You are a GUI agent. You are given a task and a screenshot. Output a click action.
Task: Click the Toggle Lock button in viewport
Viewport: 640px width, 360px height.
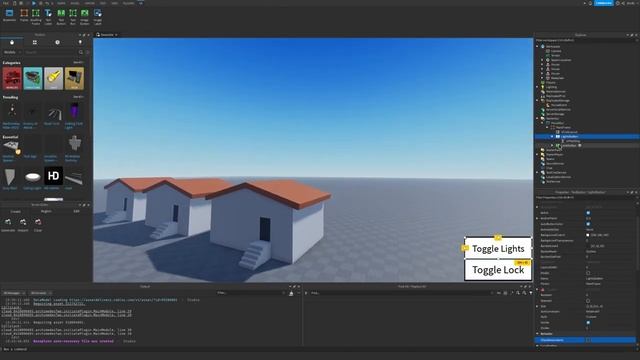tap(498, 270)
